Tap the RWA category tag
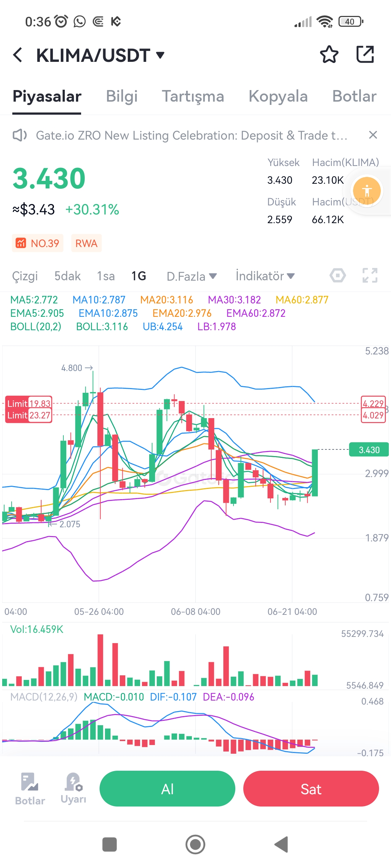 pyautogui.click(x=86, y=243)
